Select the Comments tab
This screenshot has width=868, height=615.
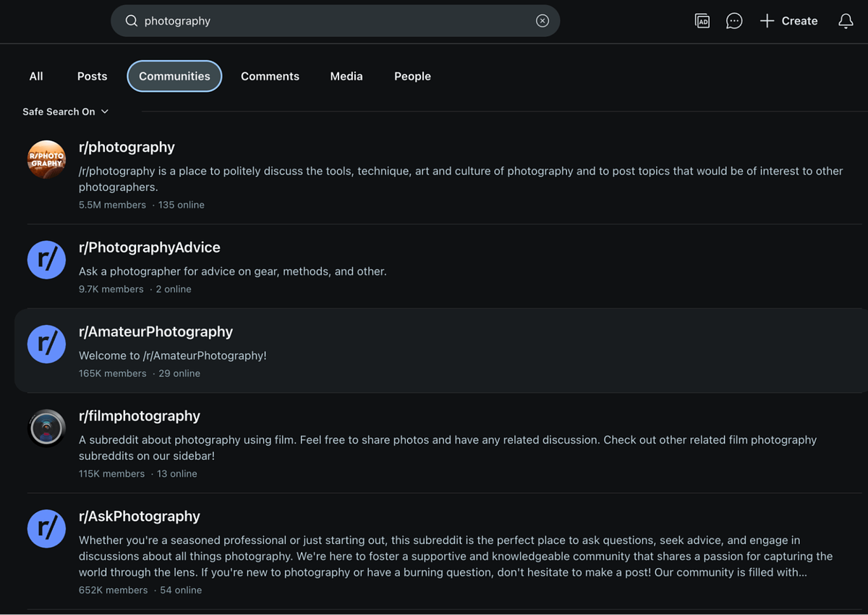270,76
